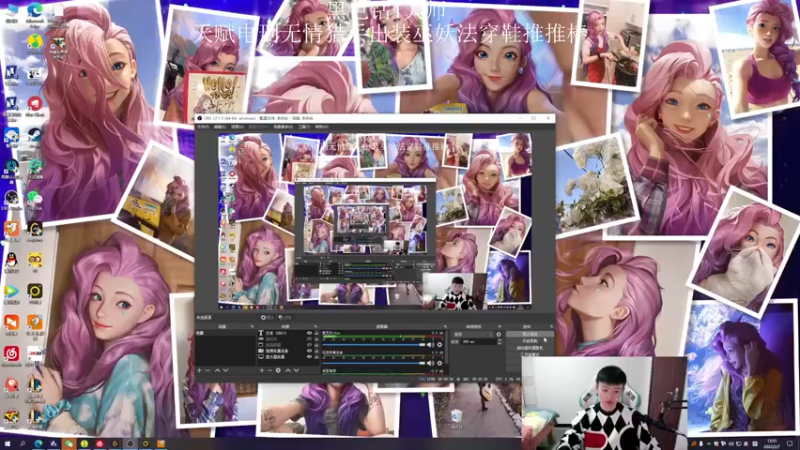The height and width of the screenshot is (450, 800).
Task: Add a new scene with the plus icon in the Scenes panel
Action: (x=199, y=370)
